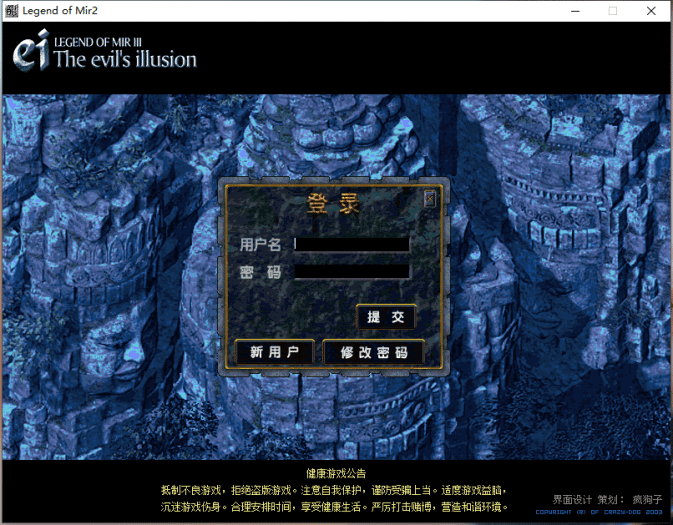The width and height of the screenshot is (673, 525).
Task: Click the "Legend of Mir2" title bar text
Action: point(66,11)
